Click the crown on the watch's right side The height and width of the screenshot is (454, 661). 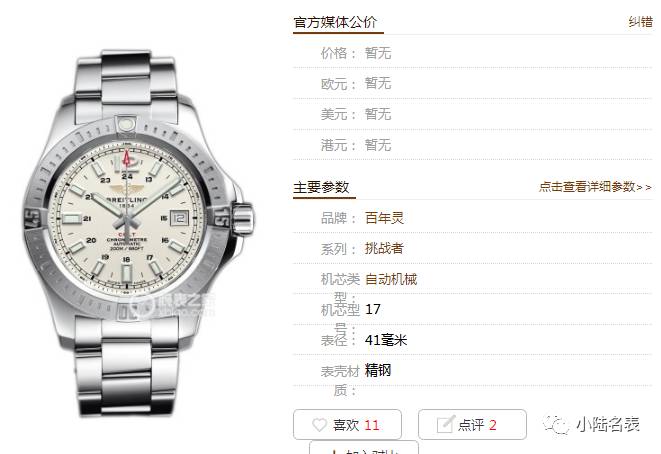pyautogui.click(x=243, y=218)
